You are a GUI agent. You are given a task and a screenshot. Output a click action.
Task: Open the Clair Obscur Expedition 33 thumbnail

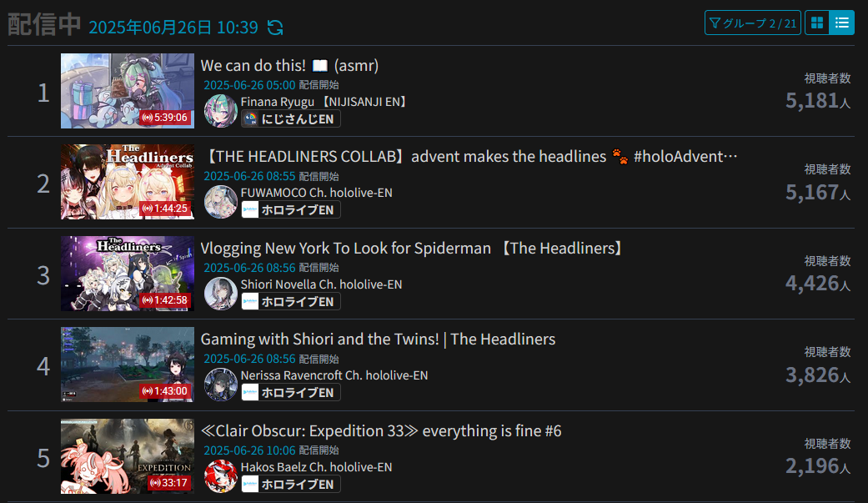click(x=128, y=456)
